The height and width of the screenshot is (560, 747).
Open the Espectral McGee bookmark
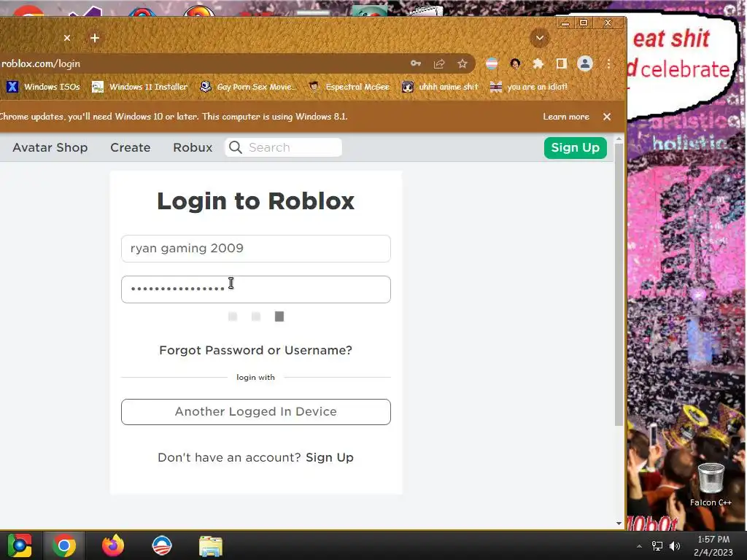(349, 87)
